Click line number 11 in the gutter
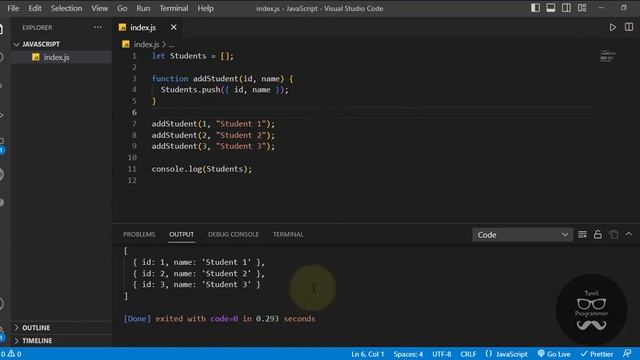 (x=132, y=169)
